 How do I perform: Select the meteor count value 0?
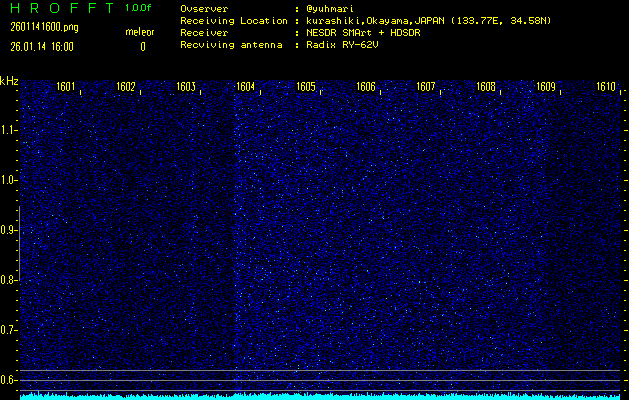[x=142, y=46]
